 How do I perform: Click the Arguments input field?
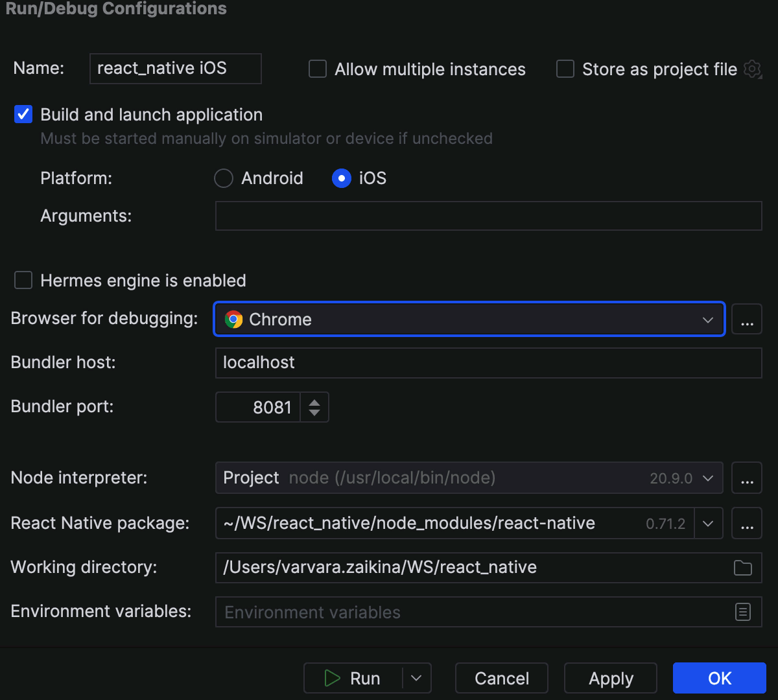pyautogui.click(x=486, y=216)
